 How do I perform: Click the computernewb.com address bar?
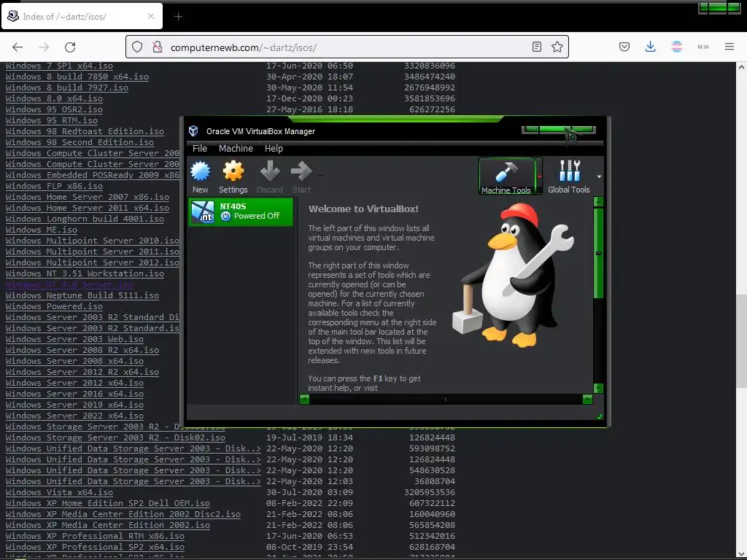(347, 47)
